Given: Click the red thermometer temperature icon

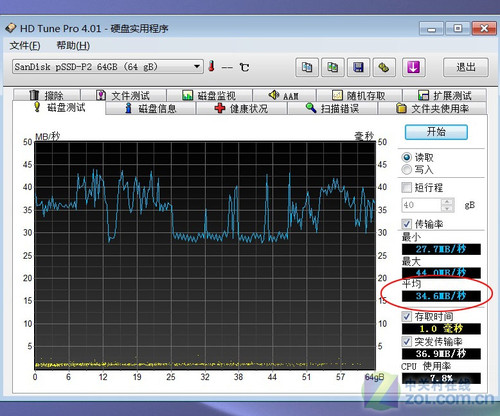Looking at the screenshot, I should [211, 67].
